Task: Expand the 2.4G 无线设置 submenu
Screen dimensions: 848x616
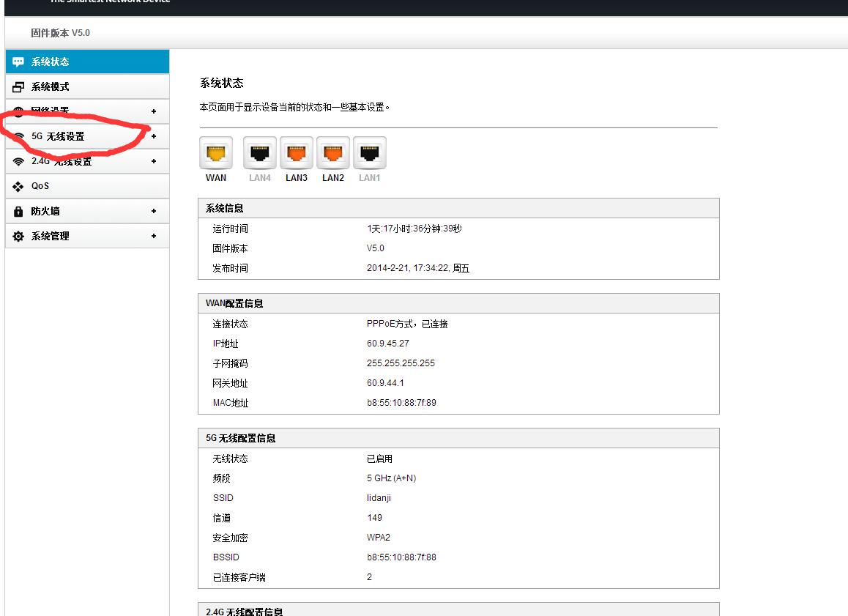Action: pos(154,161)
